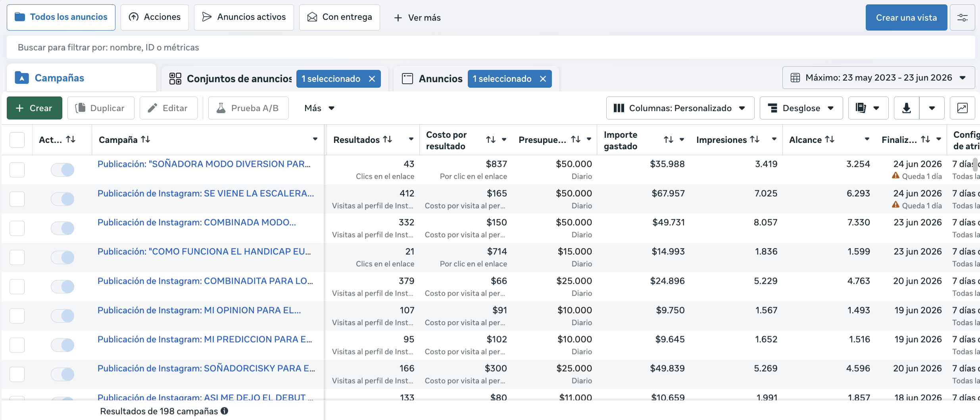The width and height of the screenshot is (980, 420).
Task: Switch to the Anuncios activos view
Action: point(244,17)
